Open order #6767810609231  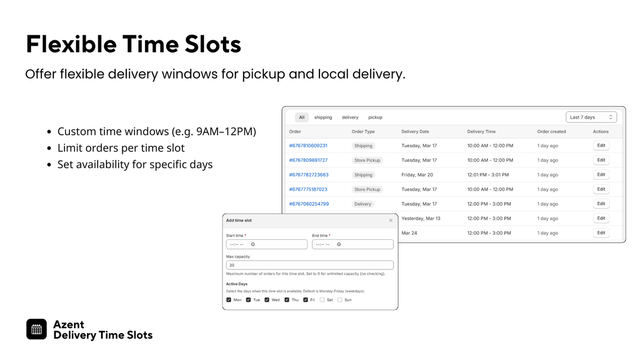pos(308,145)
